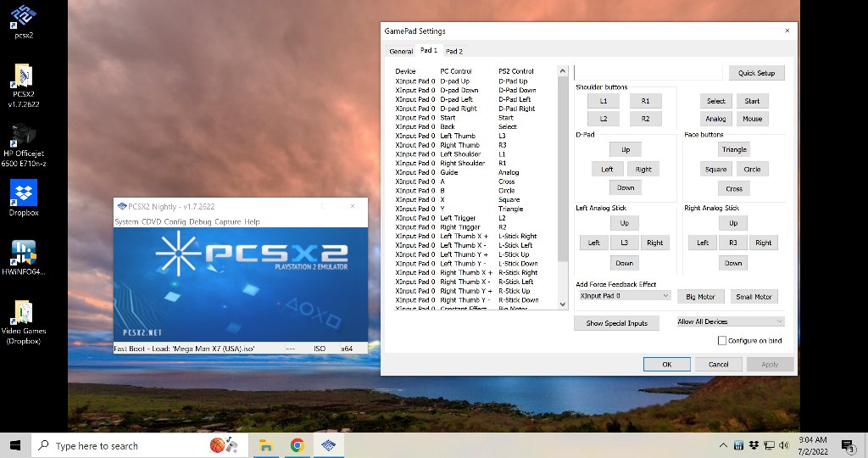
Task: Click the bindings list scrollbar down arrow
Action: (563, 304)
